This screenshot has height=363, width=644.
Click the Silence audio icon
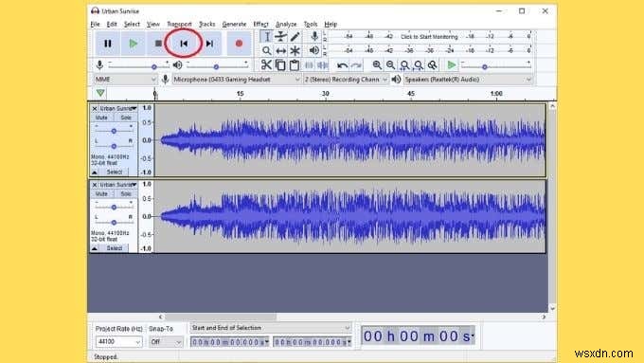tap(322, 65)
